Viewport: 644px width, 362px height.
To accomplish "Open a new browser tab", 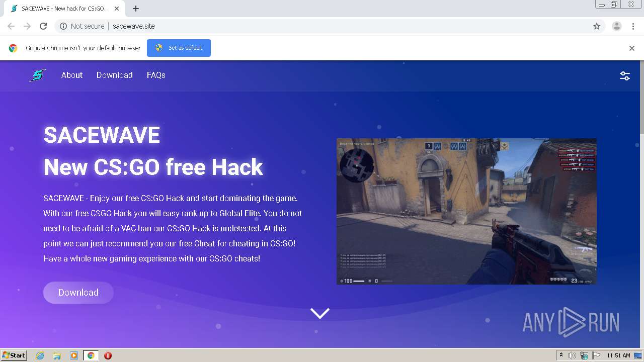I will tap(136, 9).
